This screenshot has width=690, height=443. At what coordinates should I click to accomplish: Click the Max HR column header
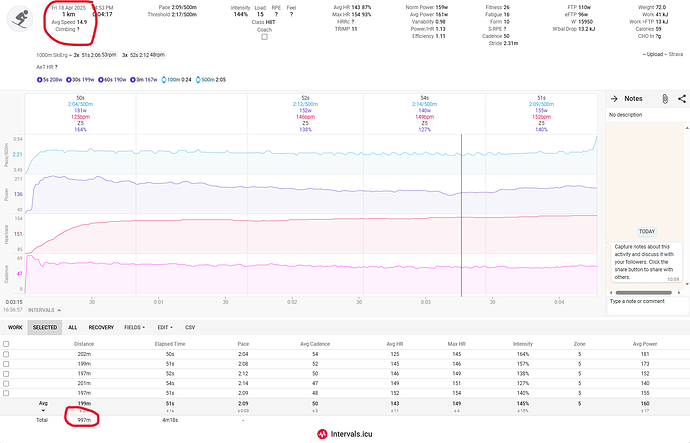[456, 344]
